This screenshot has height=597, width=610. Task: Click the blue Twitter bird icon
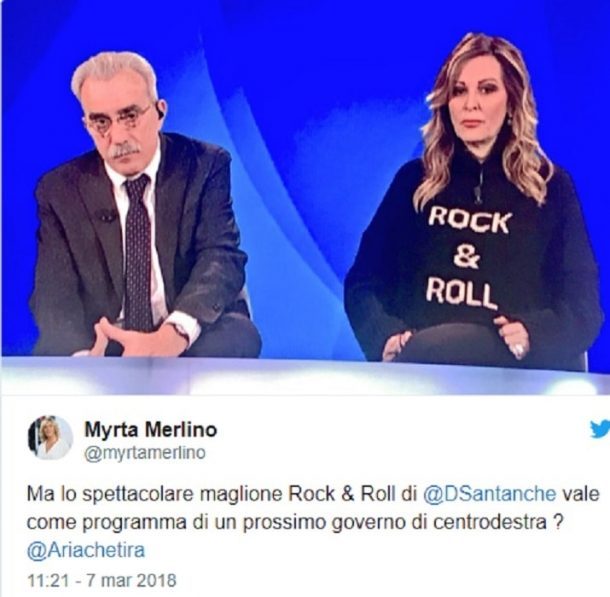click(x=600, y=429)
